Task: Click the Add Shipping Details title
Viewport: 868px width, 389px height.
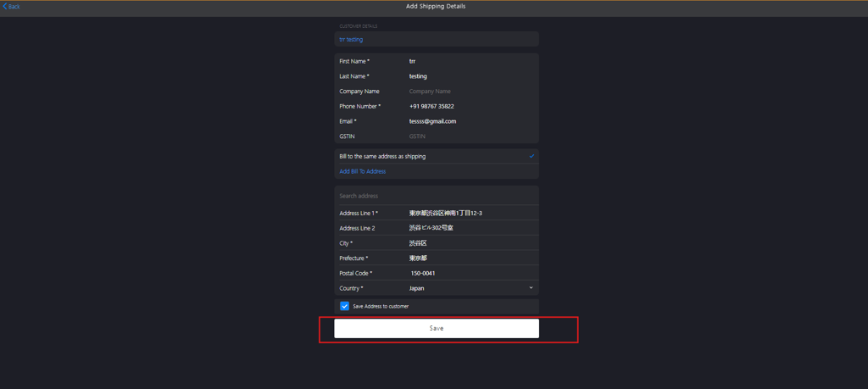Action: pyautogui.click(x=436, y=7)
